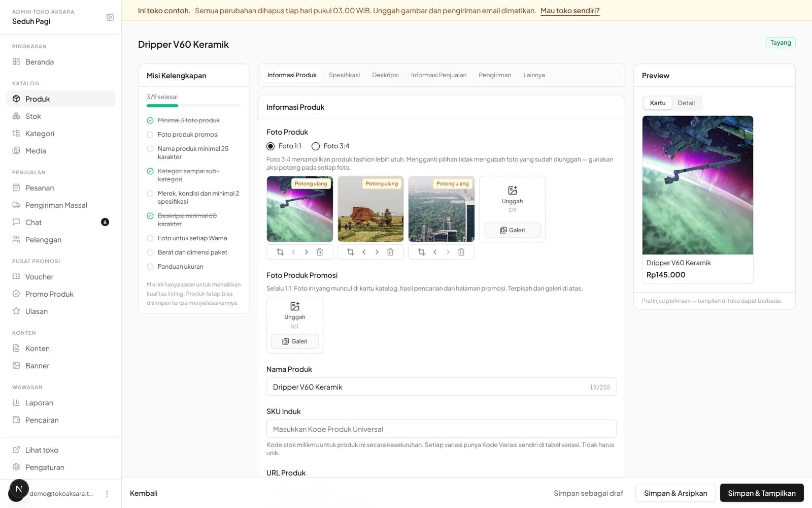Click the SKU Induk input field
Viewport: 812px width, 508px height.
(441, 429)
